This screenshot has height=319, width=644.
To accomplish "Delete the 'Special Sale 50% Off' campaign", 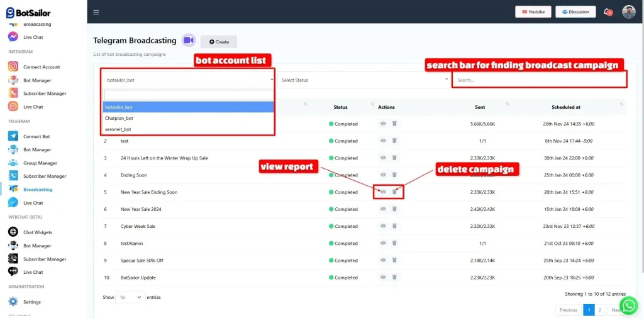I will [394, 261].
